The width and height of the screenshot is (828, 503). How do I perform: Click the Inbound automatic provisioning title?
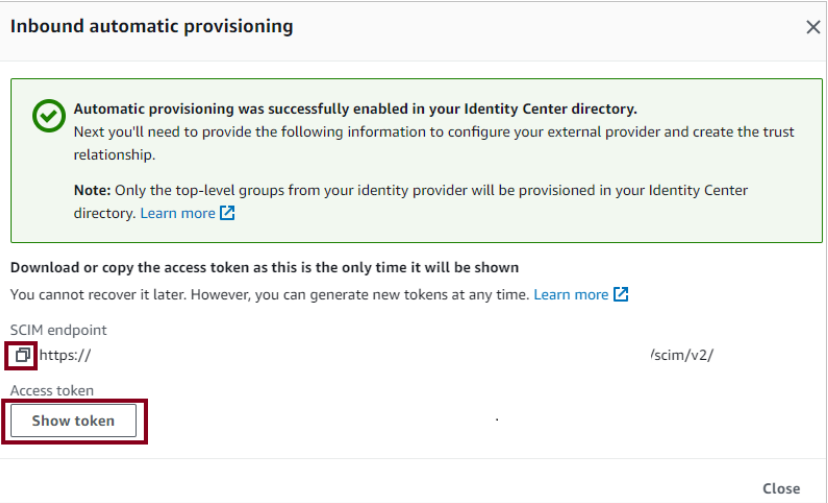point(152,27)
